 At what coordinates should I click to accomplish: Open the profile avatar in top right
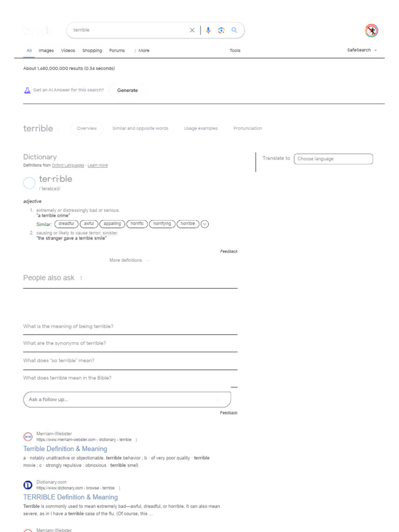371,31
